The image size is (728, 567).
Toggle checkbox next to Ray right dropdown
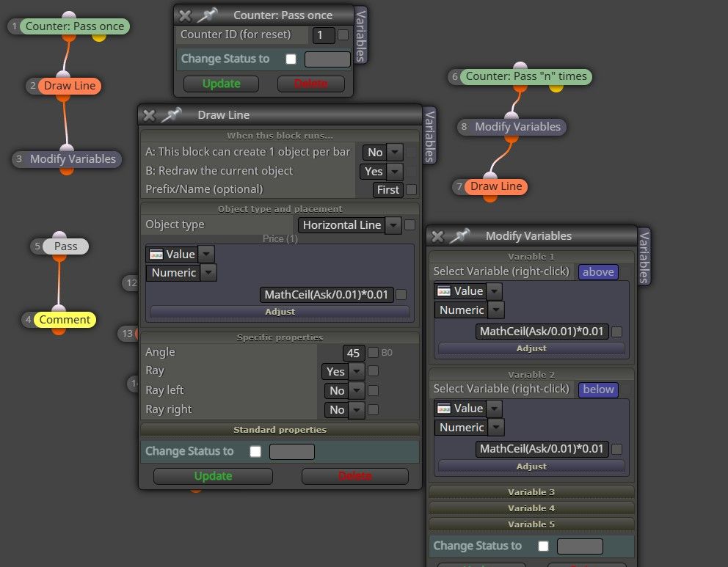tap(373, 410)
